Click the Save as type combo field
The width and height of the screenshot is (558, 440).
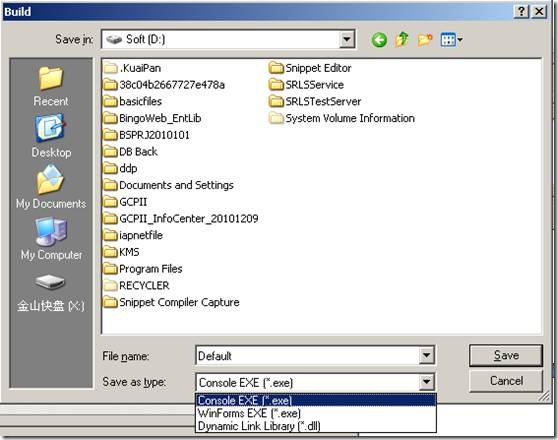point(307,383)
